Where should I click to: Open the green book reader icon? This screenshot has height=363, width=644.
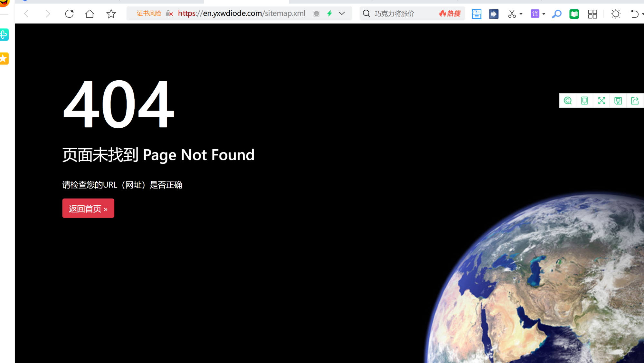click(574, 14)
